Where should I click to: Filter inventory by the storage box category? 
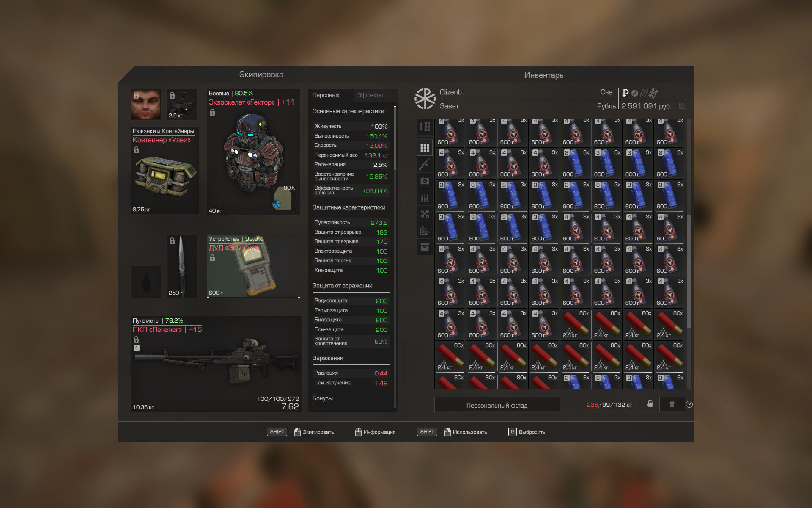coord(425,247)
